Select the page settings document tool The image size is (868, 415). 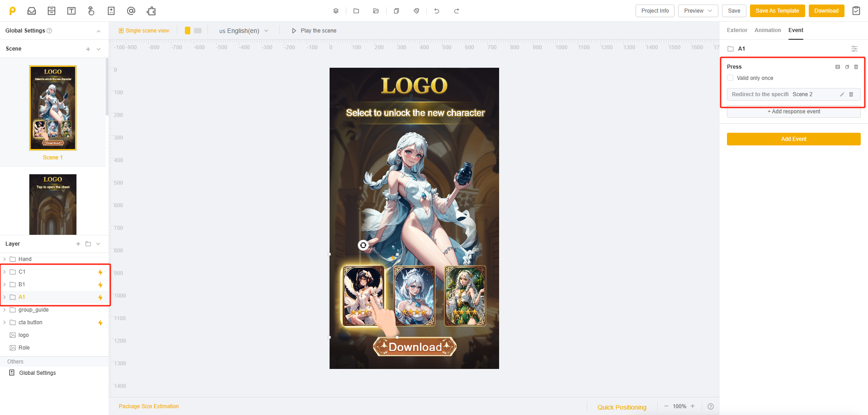click(x=111, y=11)
